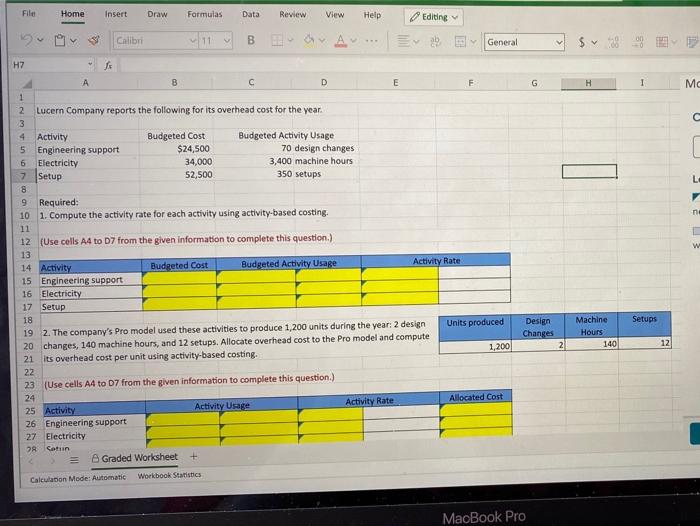The width and height of the screenshot is (700, 526).
Task: Select the active cell H7
Action: pos(589,171)
